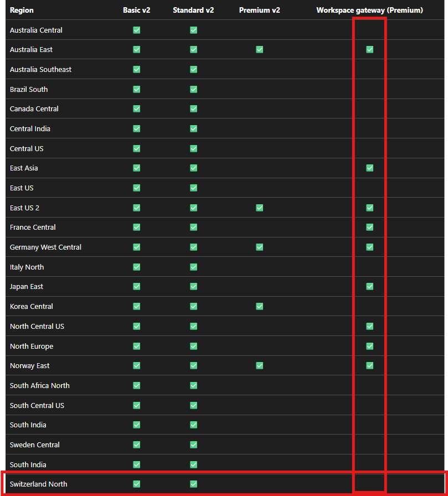The height and width of the screenshot is (496, 448).
Task: Click the Workspace gateway checkmark for France Central
Action: tap(369, 227)
